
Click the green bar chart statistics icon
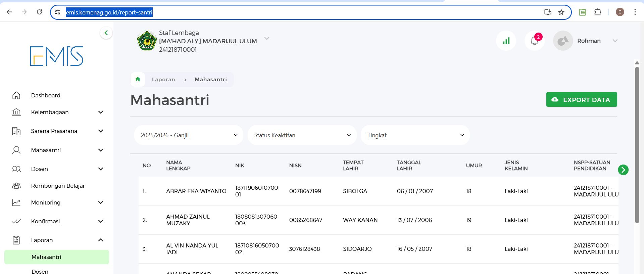pos(506,41)
